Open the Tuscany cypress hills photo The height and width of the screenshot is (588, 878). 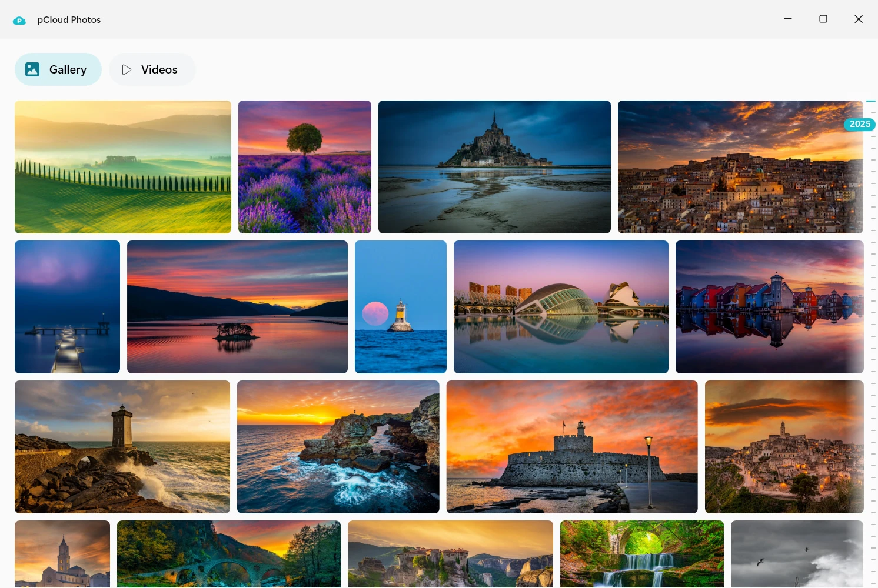pyautogui.click(x=123, y=167)
